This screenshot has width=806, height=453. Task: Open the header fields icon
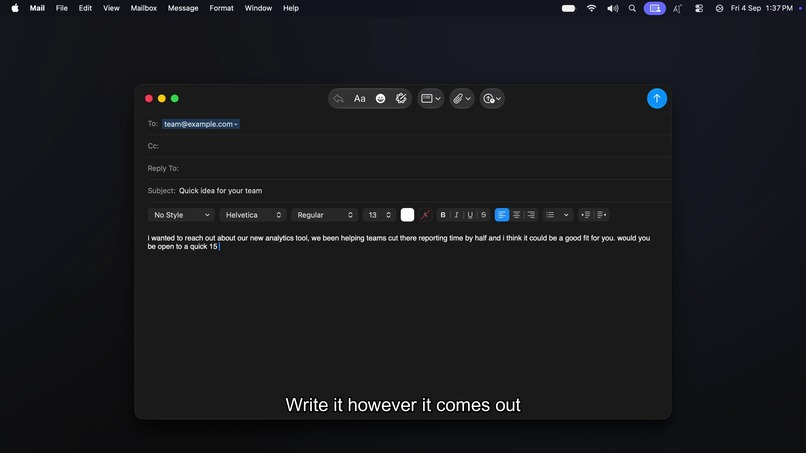coord(427,98)
